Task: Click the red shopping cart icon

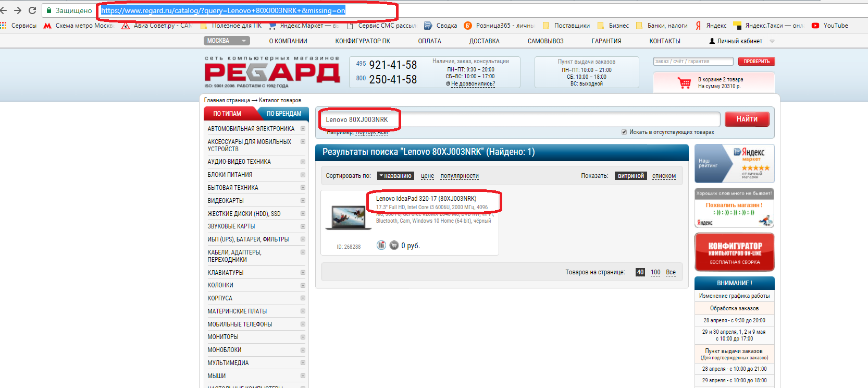Action: tap(684, 83)
